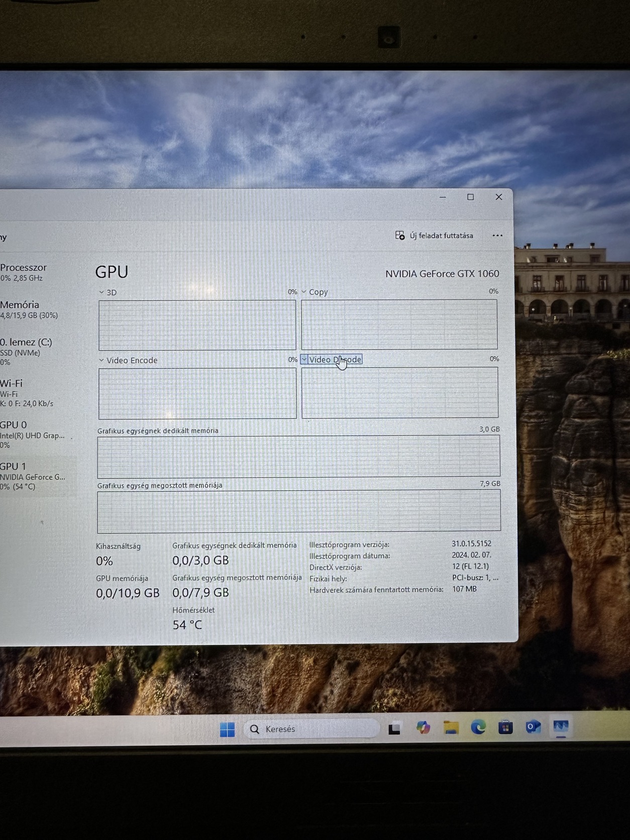The image size is (630, 840).
Task: Click the run new task icon
Action: click(400, 236)
